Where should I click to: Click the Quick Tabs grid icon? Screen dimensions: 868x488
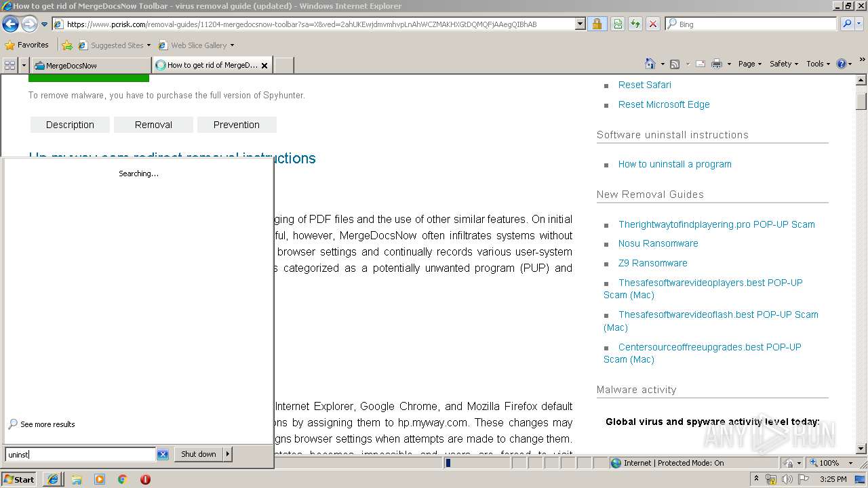[9, 65]
